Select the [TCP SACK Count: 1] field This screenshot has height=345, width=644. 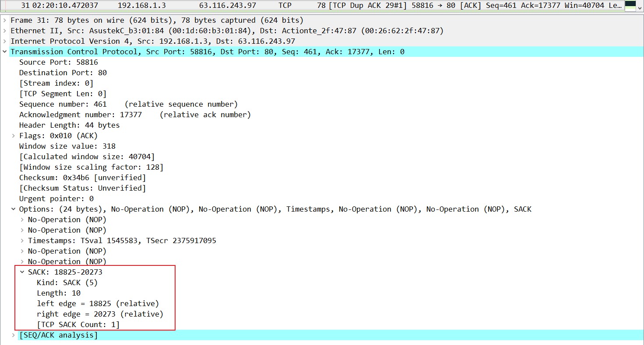pos(78,324)
